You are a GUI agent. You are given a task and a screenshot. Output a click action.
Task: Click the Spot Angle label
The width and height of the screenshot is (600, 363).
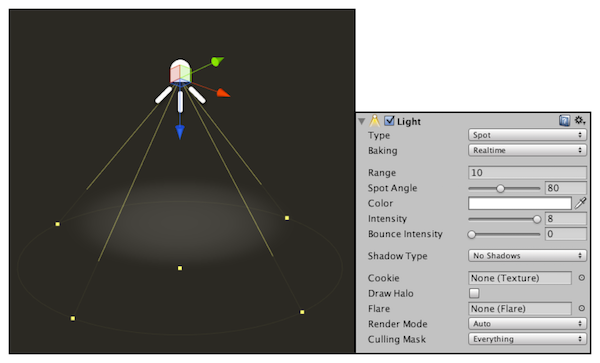392,188
